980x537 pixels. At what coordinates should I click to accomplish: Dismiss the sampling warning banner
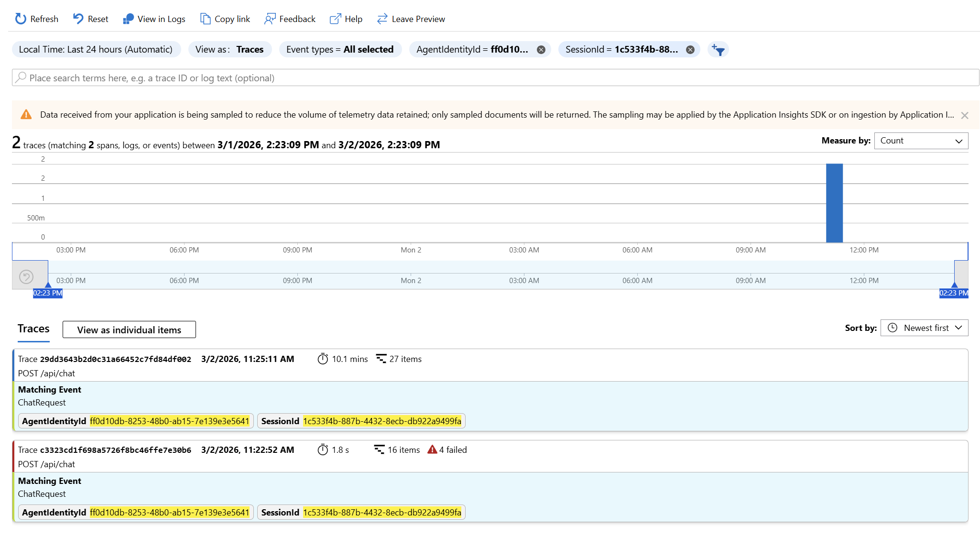(964, 115)
